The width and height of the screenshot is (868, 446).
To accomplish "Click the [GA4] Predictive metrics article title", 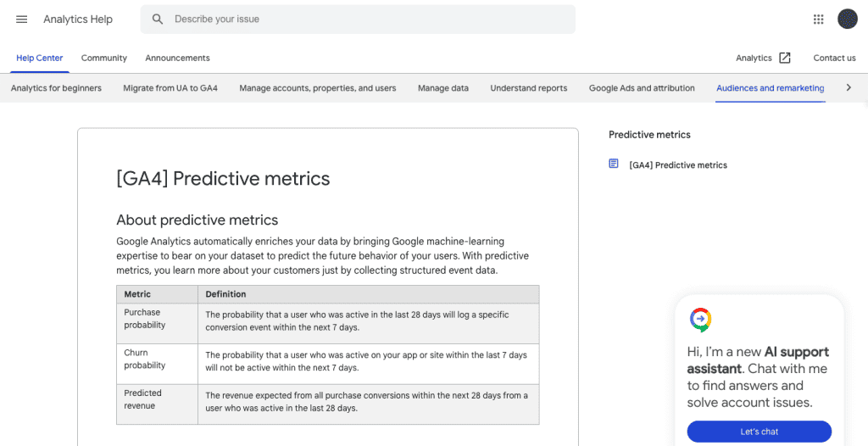I will (x=223, y=178).
